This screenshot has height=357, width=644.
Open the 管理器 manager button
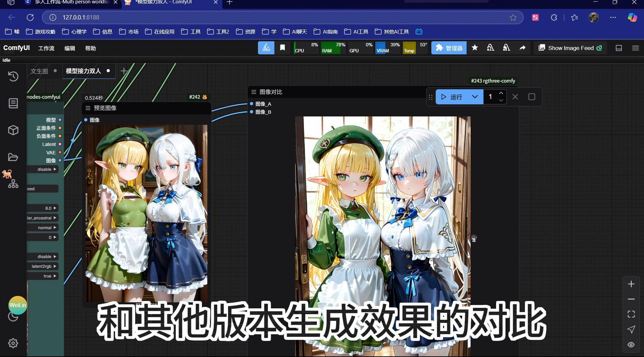(x=449, y=48)
